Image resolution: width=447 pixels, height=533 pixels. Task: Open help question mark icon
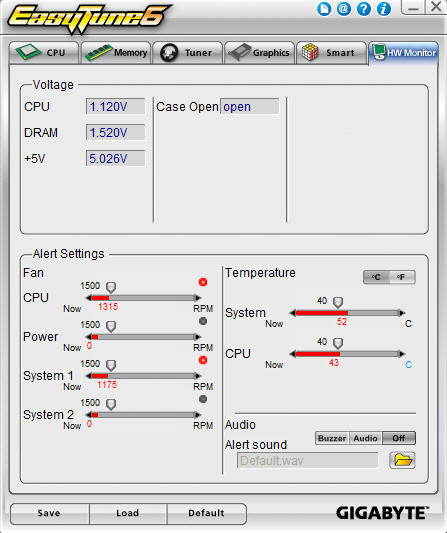point(364,9)
